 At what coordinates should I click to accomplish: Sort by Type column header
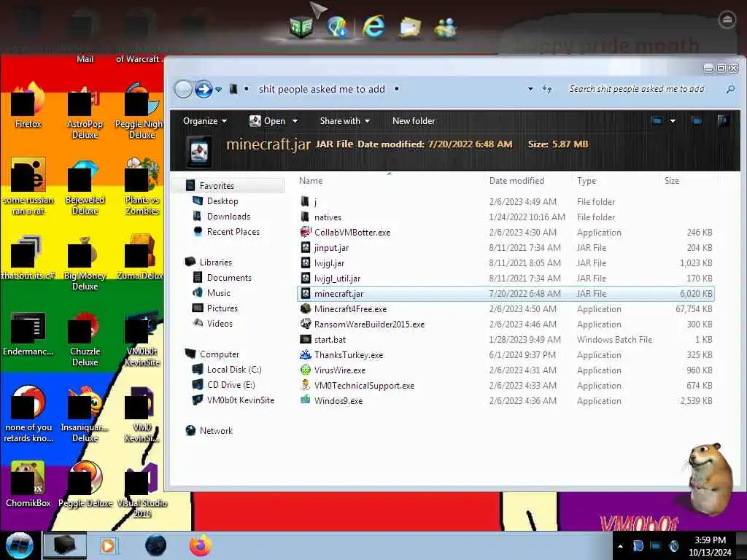pos(587,181)
